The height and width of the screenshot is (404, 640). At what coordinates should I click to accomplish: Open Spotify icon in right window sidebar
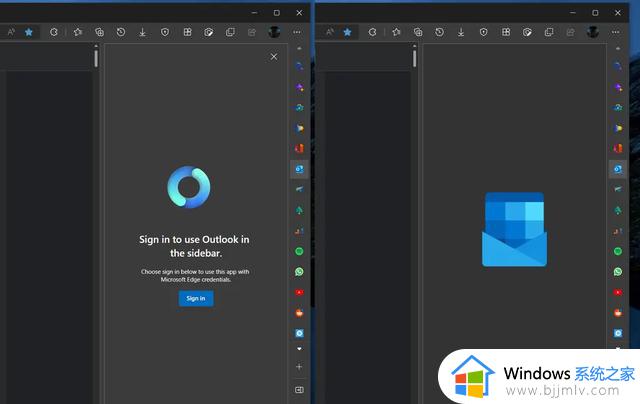(618, 251)
